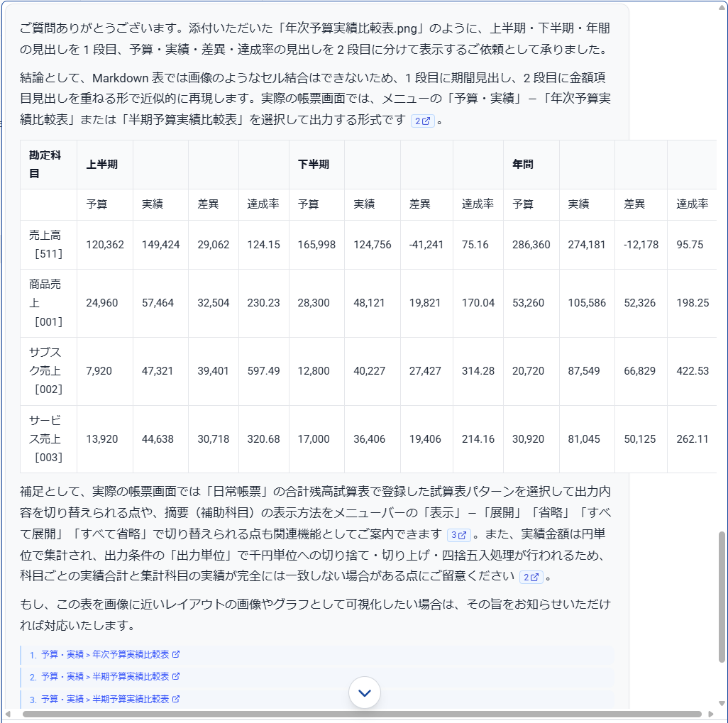
Task: Click the -12,178 annual variance cell
Action: tap(641, 245)
